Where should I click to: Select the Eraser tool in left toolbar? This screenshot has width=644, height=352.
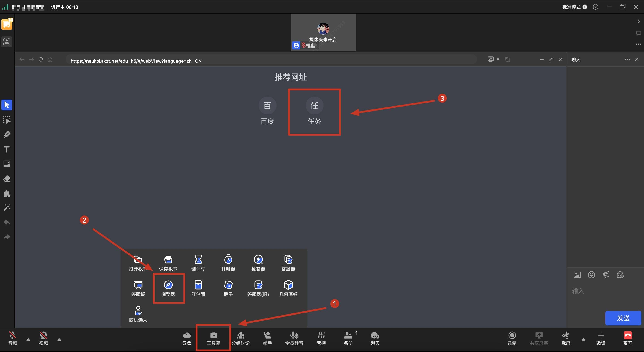click(x=7, y=179)
